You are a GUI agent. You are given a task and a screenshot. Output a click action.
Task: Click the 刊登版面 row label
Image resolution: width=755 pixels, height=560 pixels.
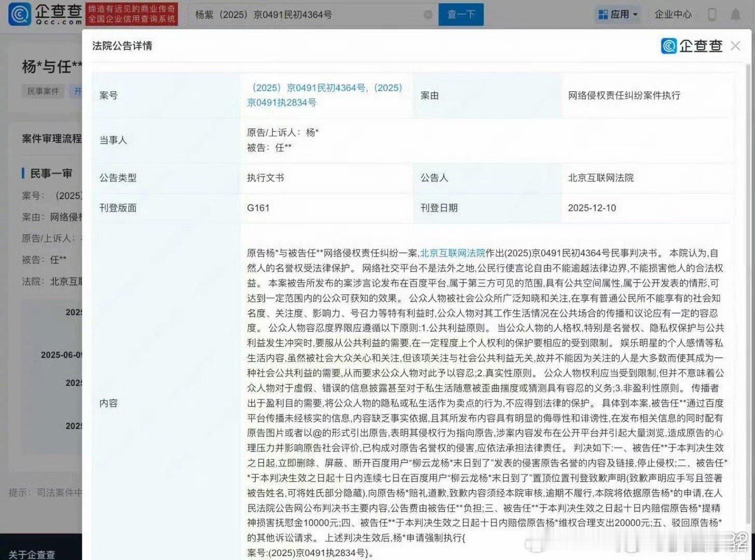pyautogui.click(x=118, y=208)
